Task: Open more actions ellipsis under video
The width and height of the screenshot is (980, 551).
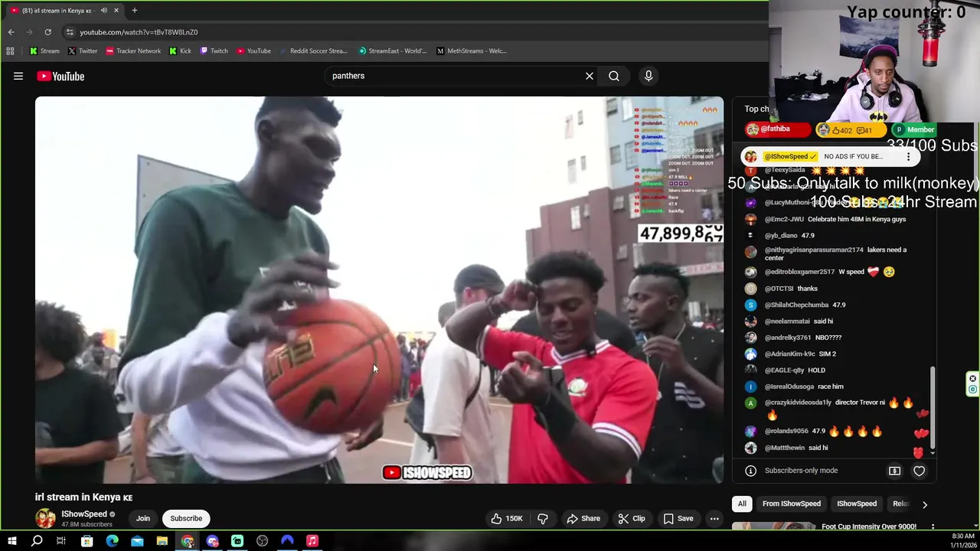Action: (x=714, y=518)
